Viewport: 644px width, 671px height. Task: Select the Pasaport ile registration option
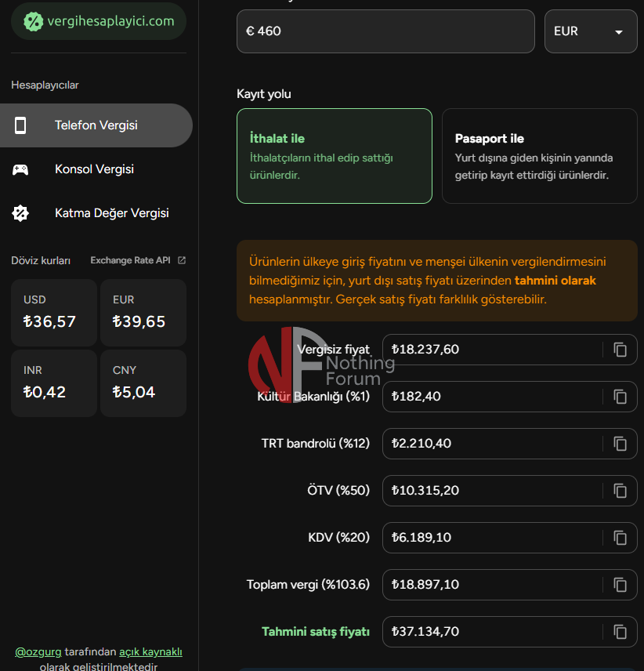539,156
